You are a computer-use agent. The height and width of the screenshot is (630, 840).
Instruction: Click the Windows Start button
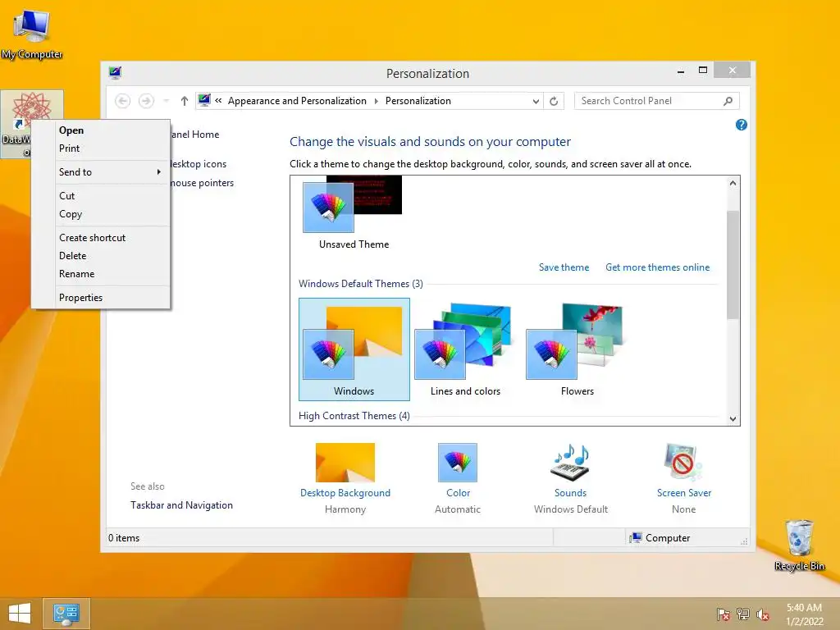[20, 614]
